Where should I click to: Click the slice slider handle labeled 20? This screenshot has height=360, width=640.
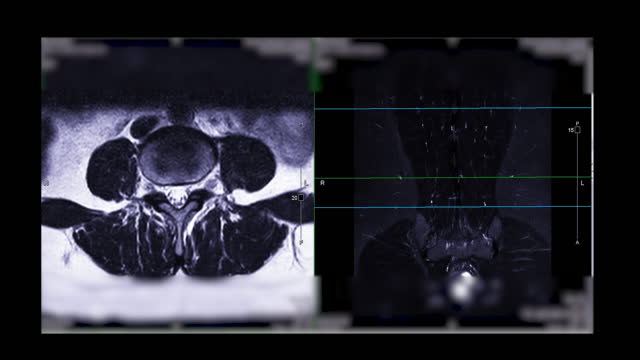[x=301, y=198]
